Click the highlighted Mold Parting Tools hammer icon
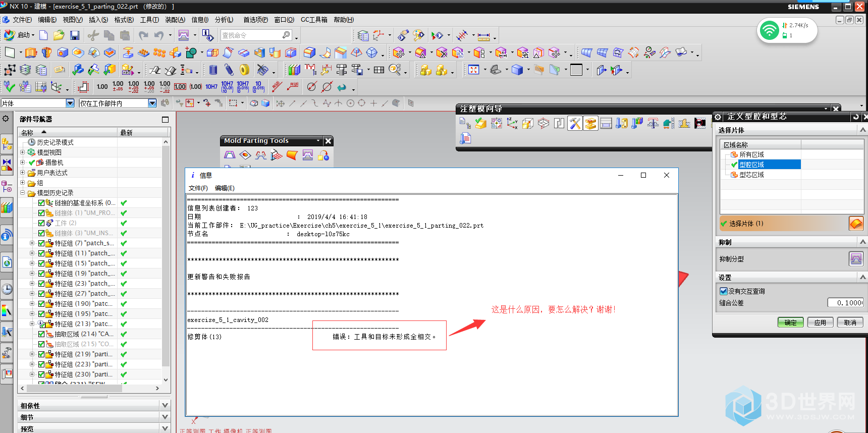 pos(575,123)
